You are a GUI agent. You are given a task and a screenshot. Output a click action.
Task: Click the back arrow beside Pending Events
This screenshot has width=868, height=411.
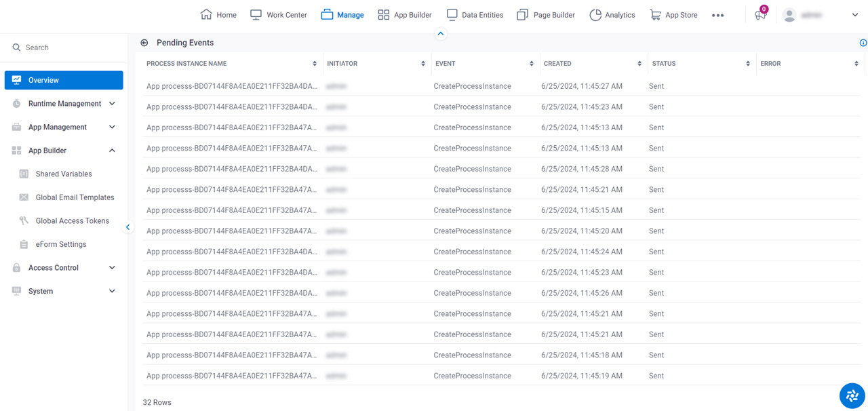click(x=144, y=43)
